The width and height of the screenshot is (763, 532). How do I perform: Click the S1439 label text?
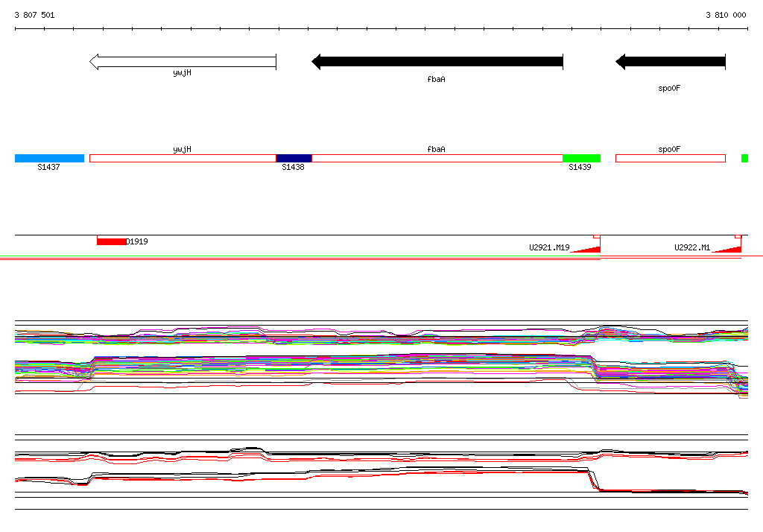[580, 167]
